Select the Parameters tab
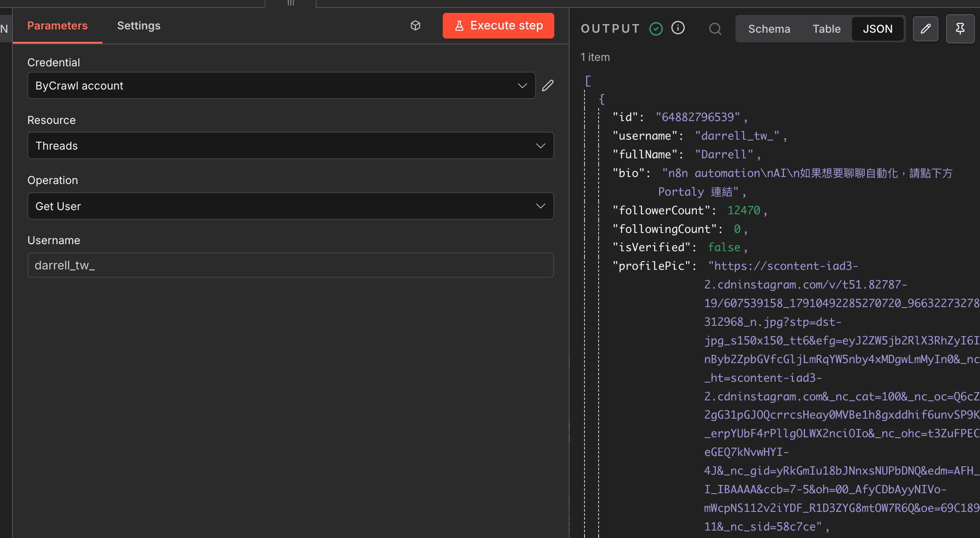The image size is (980, 538). pos(57,25)
